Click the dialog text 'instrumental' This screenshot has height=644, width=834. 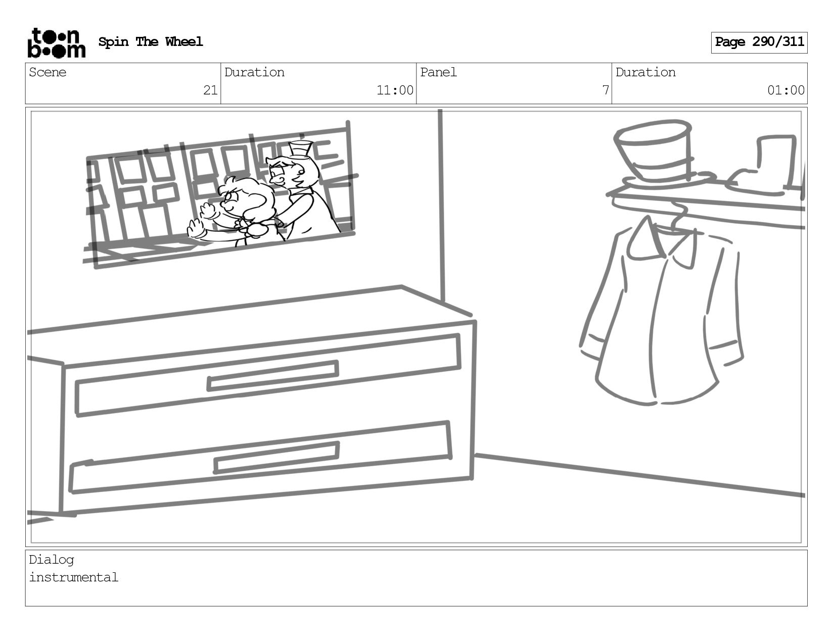pos(74,577)
